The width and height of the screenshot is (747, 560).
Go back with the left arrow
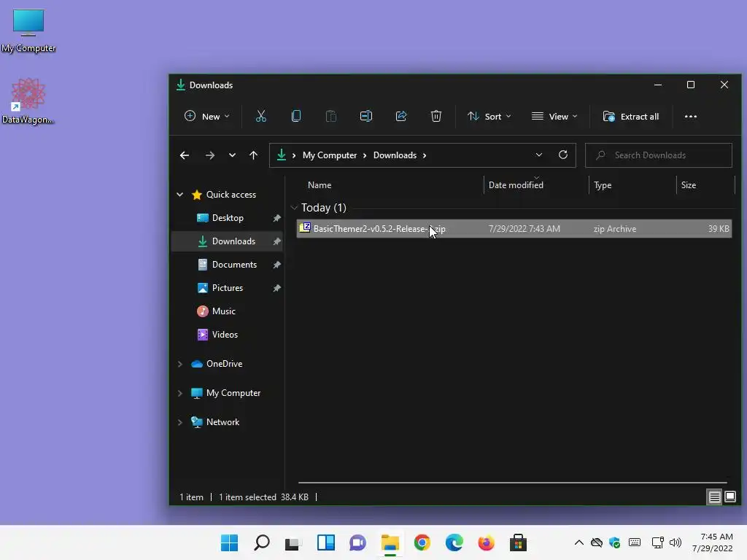coord(185,155)
